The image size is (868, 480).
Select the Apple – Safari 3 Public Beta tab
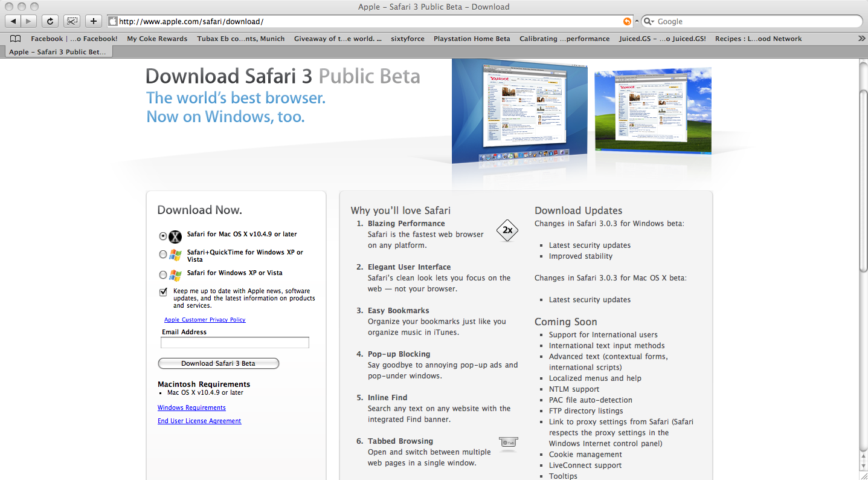tap(57, 52)
